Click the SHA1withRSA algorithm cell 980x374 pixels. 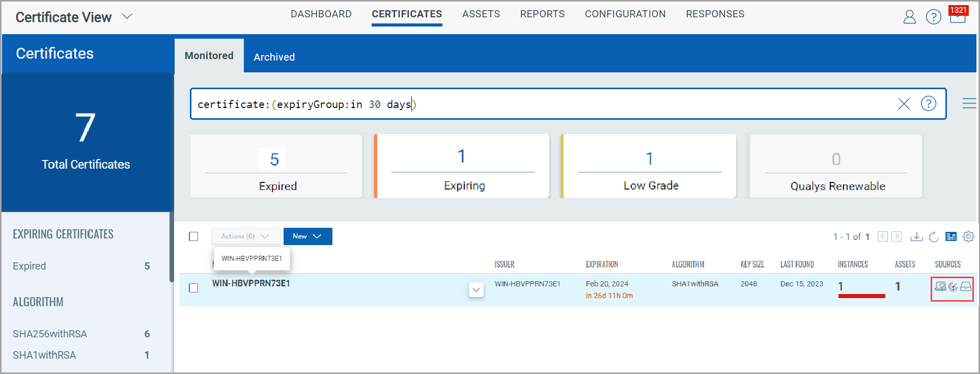click(x=695, y=284)
